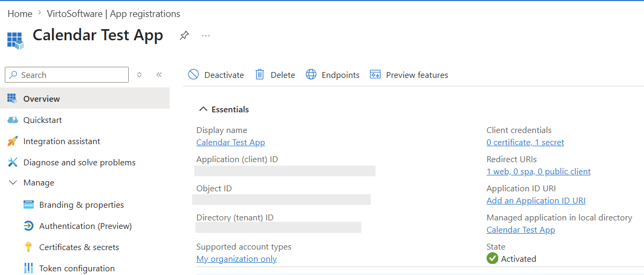The height and width of the screenshot is (275, 644).
Task: Click the Directory (tenant) ID label
Action: pos(235,217)
